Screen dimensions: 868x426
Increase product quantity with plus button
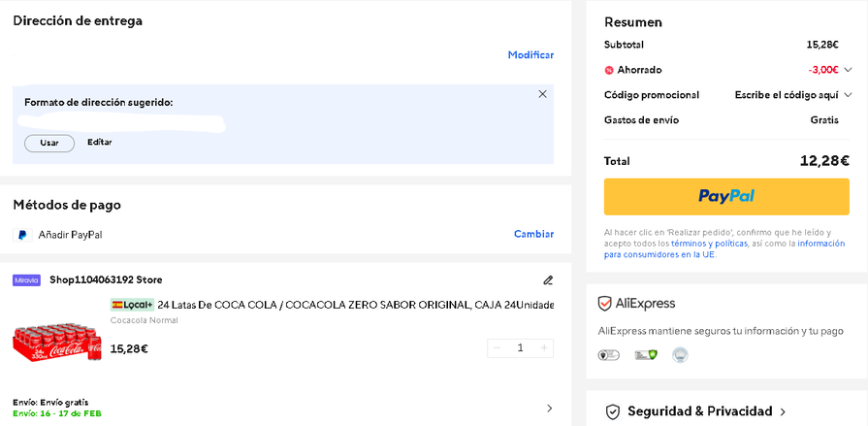tap(544, 348)
